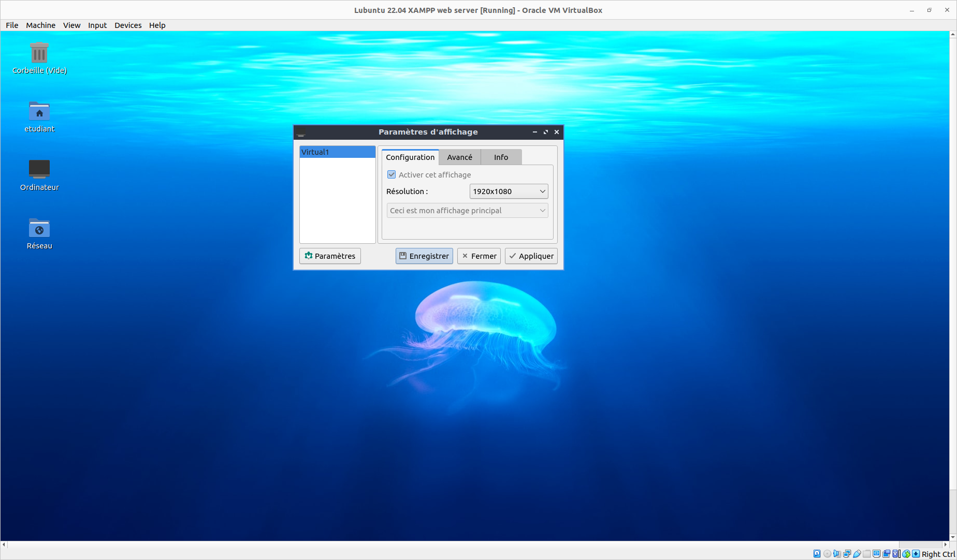Open the hard disk activity status icon
This screenshot has height=560, width=957.
(x=817, y=554)
